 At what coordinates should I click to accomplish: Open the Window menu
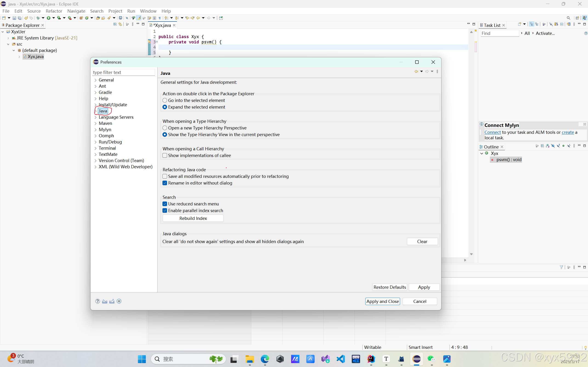pos(148,11)
